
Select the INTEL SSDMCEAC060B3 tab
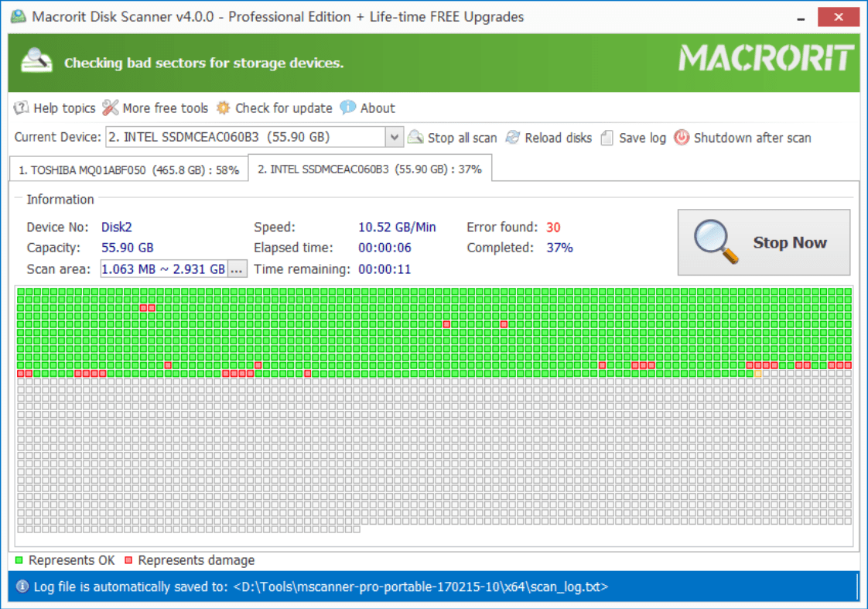[370, 168]
